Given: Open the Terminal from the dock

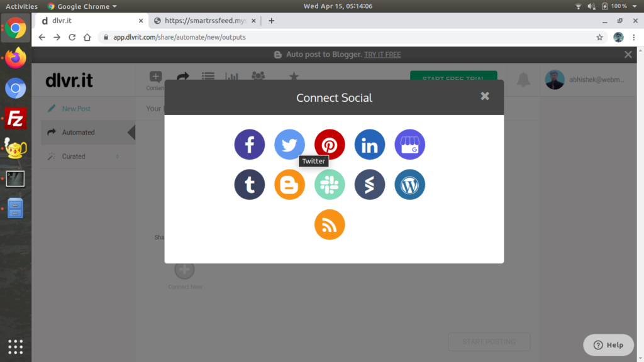Looking at the screenshot, I should coord(16,179).
